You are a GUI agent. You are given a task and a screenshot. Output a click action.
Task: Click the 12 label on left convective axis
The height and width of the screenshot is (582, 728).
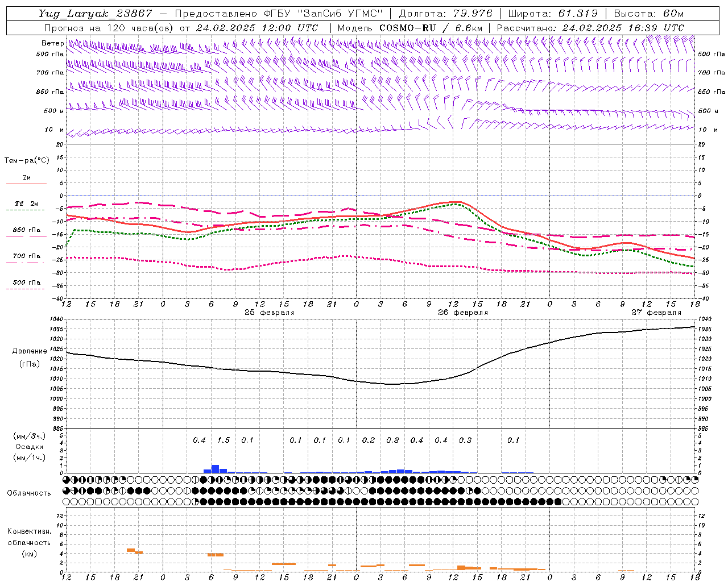click(x=61, y=516)
